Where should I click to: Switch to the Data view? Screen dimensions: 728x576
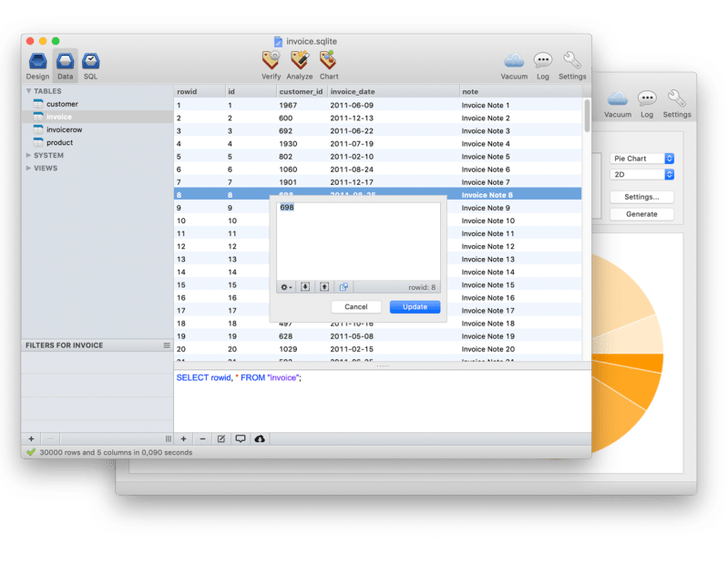click(65, 66)
